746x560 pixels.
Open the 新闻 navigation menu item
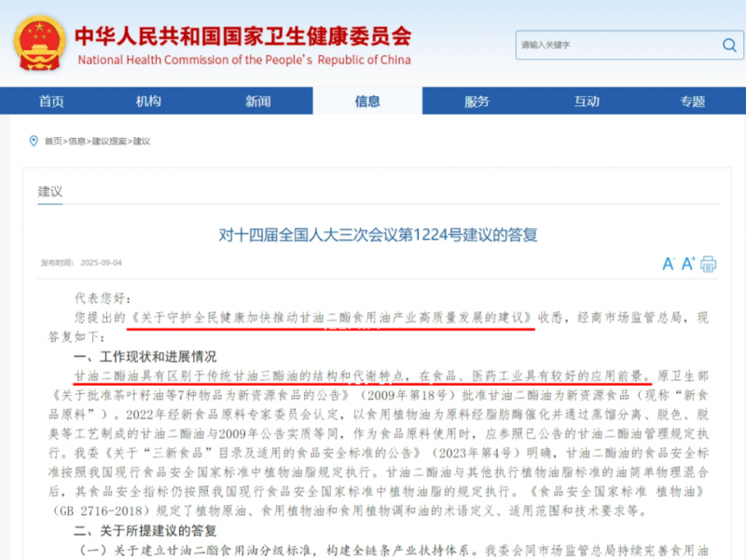(258, 102)
